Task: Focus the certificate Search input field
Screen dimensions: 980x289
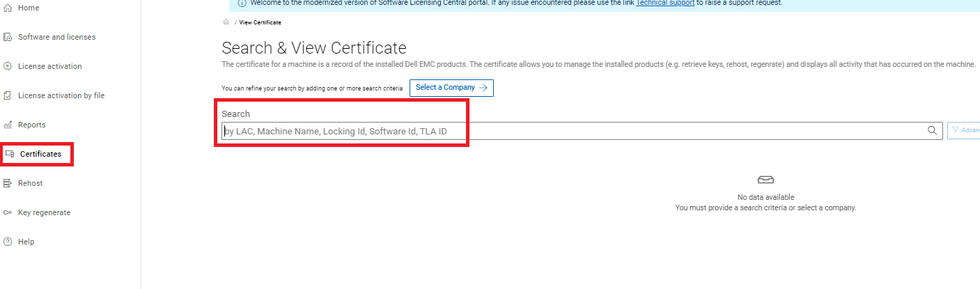Action: pyautogui.click(x=571, y=131)
